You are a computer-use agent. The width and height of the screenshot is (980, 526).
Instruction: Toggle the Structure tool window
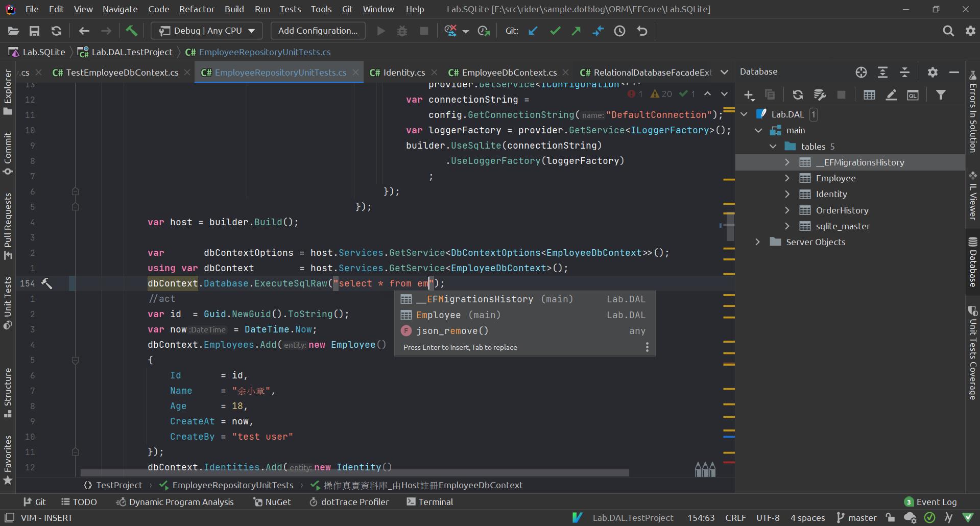(8, 393)
